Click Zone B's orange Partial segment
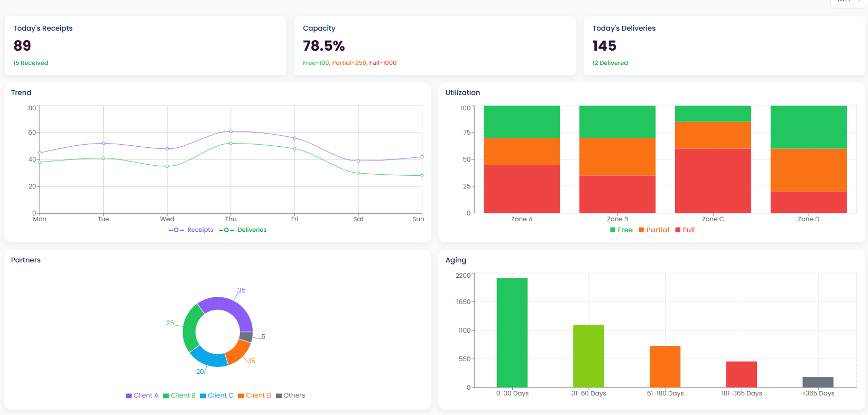Image resolution: width=868 pixels, height=415 pixels. click(x=617, y=157)
